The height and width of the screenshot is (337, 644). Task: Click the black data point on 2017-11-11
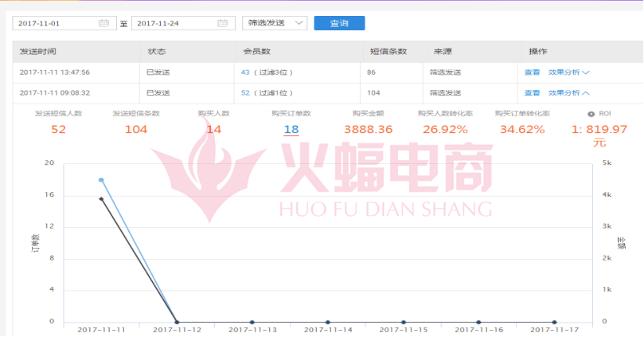101,199
